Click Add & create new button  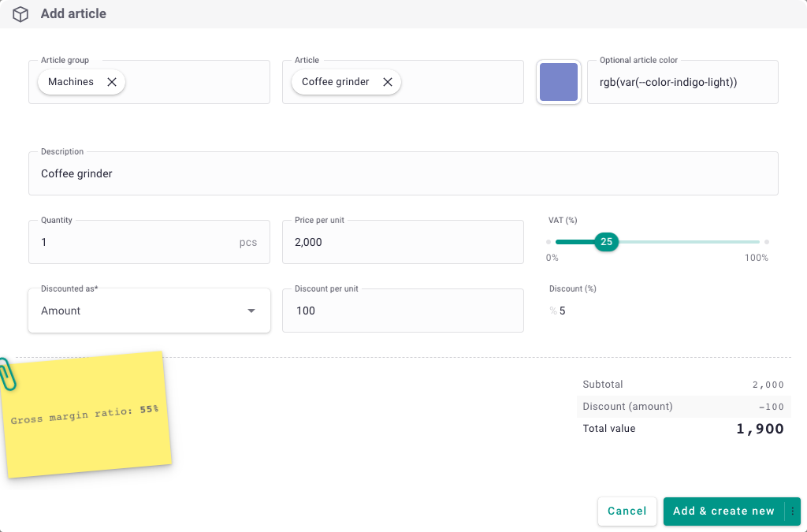click(723, 512)
